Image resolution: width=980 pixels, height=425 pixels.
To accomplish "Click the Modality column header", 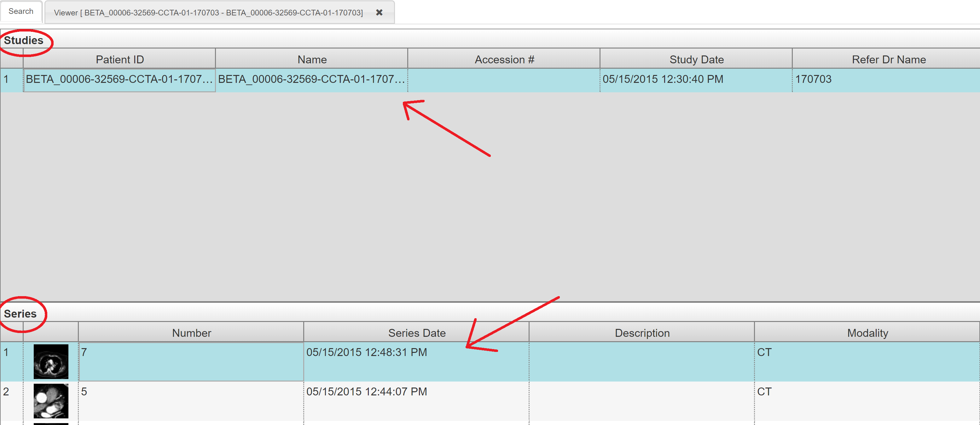I will coord(867,333).
